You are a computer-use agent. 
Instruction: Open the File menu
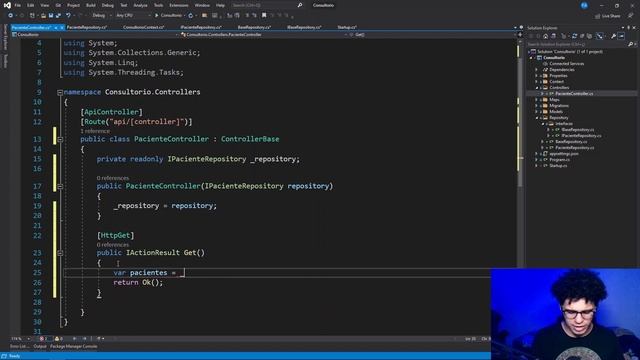coord(18,5)
